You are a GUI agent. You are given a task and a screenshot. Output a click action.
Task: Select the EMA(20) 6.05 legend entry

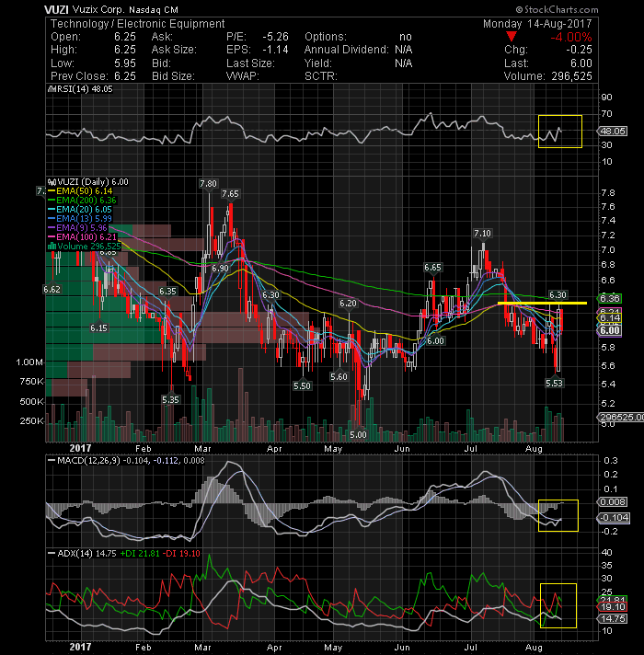click(x=84, y=209)
